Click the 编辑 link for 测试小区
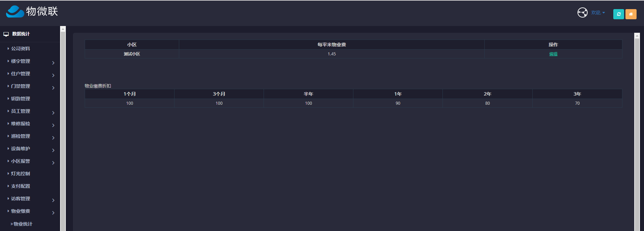644x231 pixels. click(553, 54)
